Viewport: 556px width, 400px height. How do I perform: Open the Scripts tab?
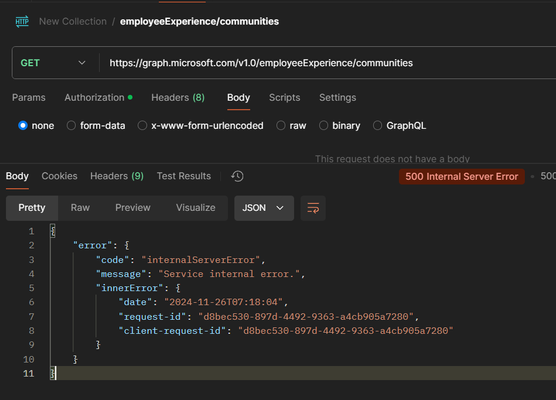pyautogui.click(x=284, y=98)
